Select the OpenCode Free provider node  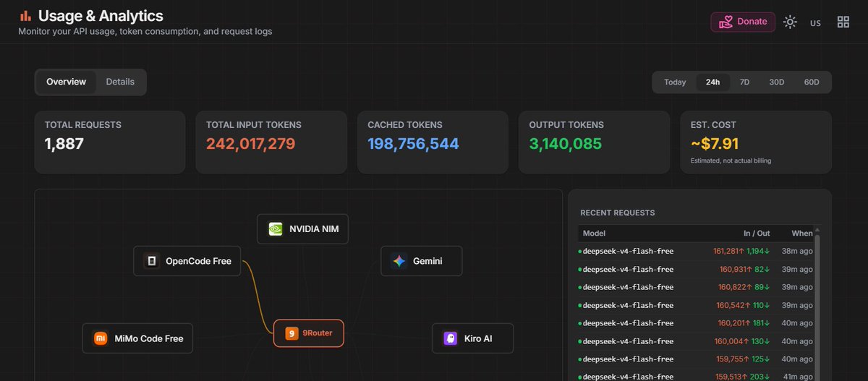pyautogui.click(x=187, y=261)
